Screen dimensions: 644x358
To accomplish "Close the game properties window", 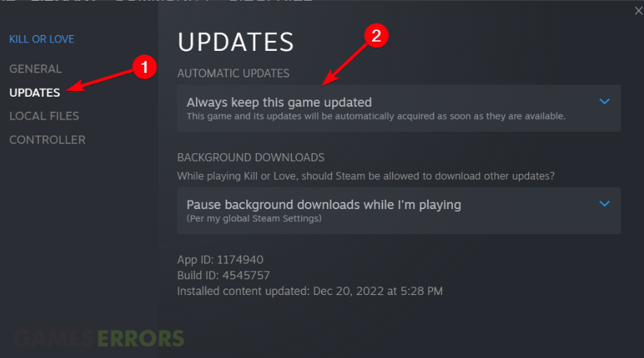I will (638, 11).
